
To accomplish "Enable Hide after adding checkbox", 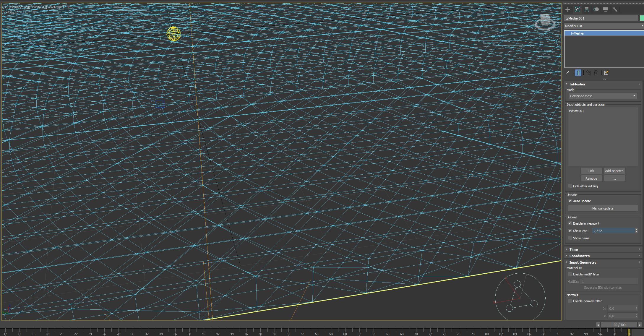I will click(570, 186).
